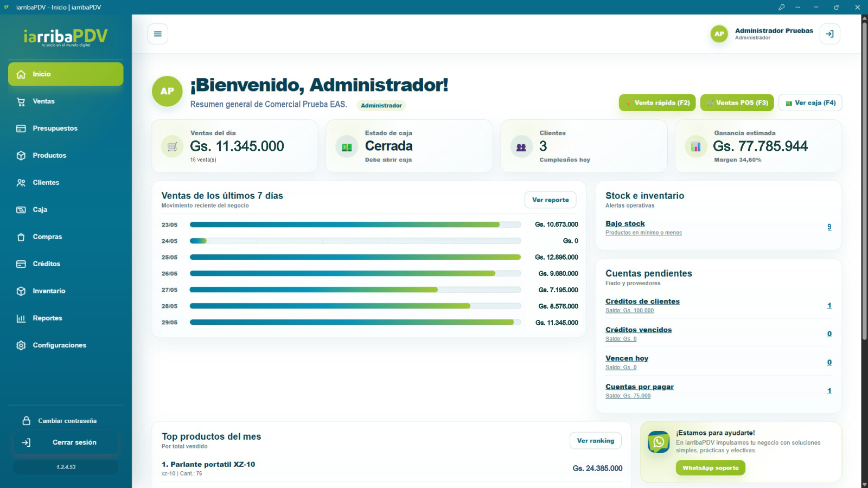868x488 pixels.
Task: Click the Estado de caja money icon
Action: [x=347, y=146]
